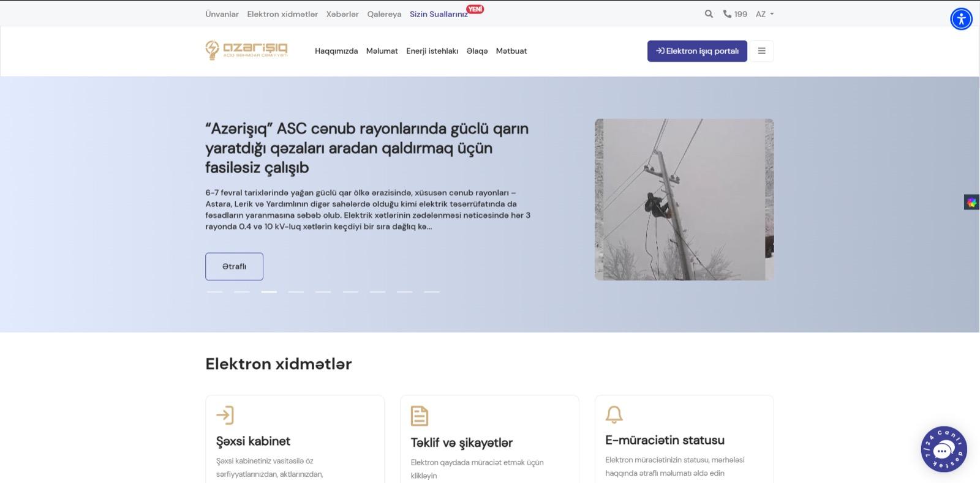This screenshot has width=980, height=483.
Task: Select the last carousel slide indicator
Action: 432,292
